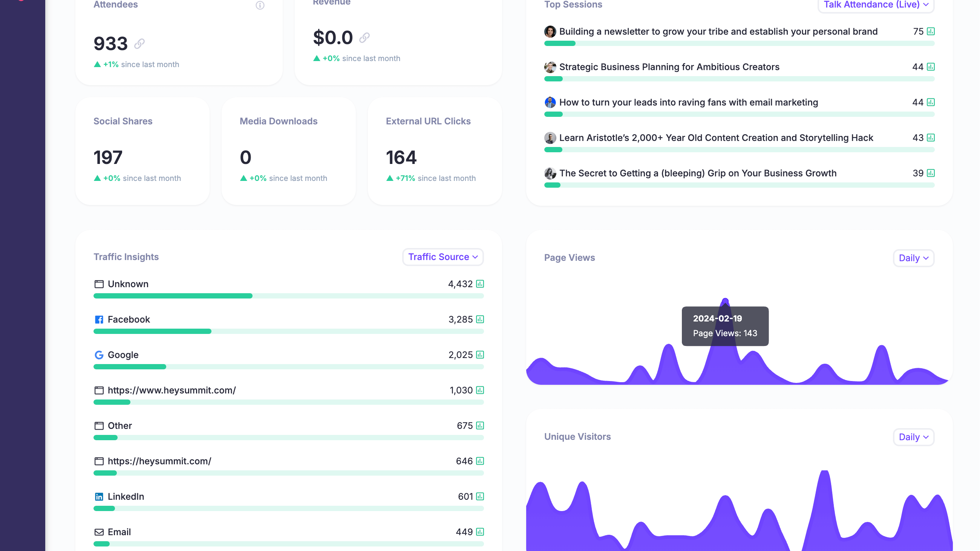980x551 pixels.
Task: Click the Facebook source icon
Action: click(x=99, y=320)
